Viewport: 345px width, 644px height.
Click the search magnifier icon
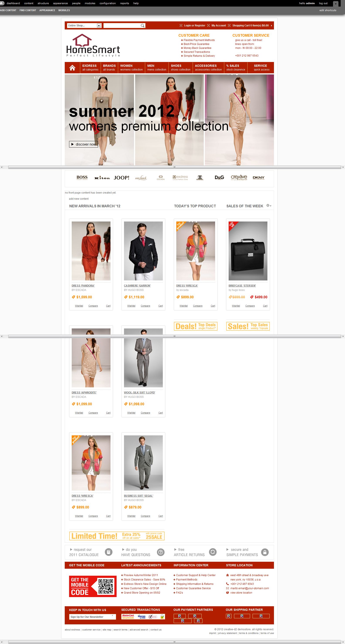(x=143, y=26)
